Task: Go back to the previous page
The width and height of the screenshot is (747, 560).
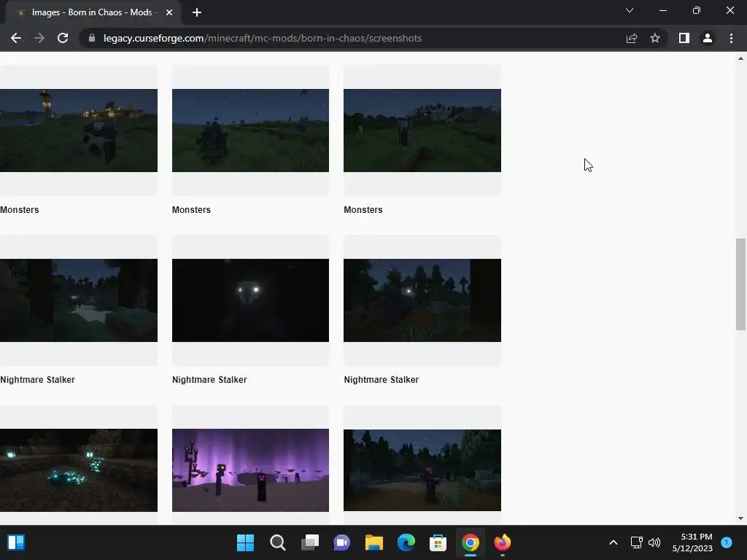Action: pos(16,38)
